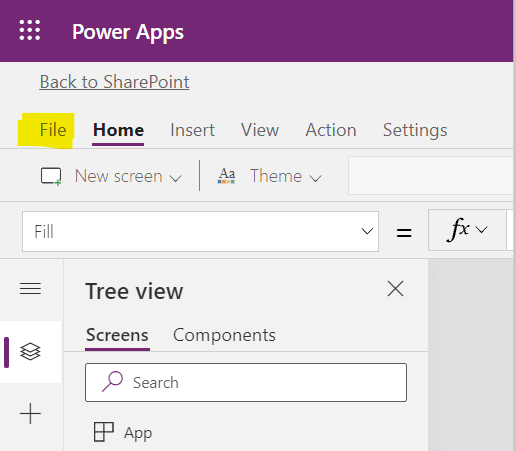Click the plus Insert icon in sidebar

[30, 414]
